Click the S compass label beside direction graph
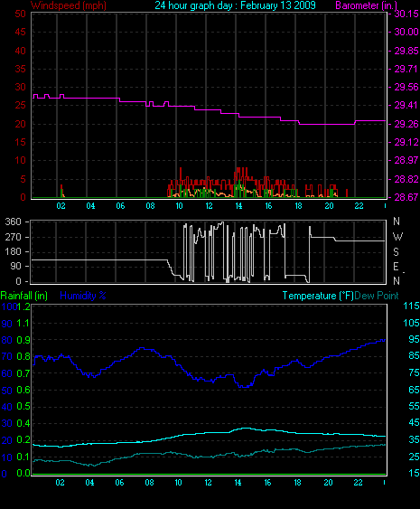The width and height of the screenshot is (420, 509). (x=396, y=252)
